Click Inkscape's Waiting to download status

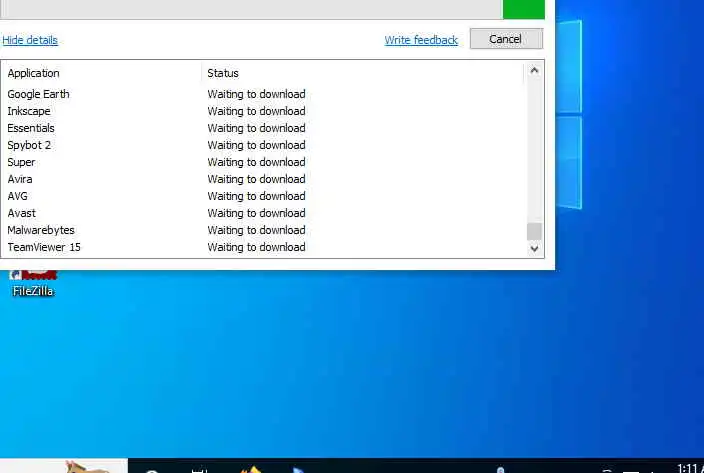pyautogui.click(x=256, y=111)
